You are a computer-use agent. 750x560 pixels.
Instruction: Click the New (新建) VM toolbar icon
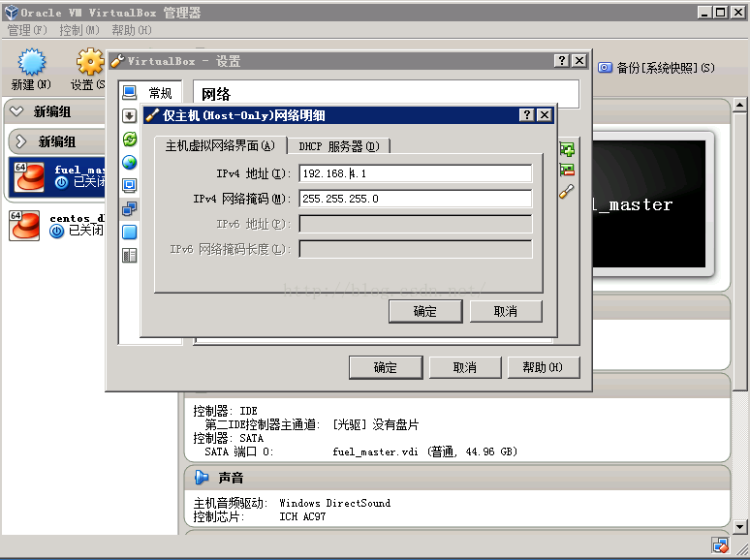coord(32,62)
